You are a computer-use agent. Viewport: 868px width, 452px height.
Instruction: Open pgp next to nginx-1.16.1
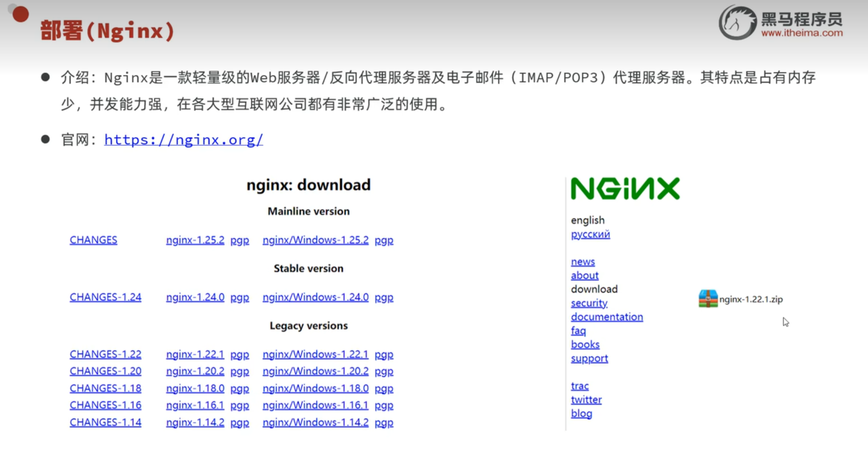point(239,406)
